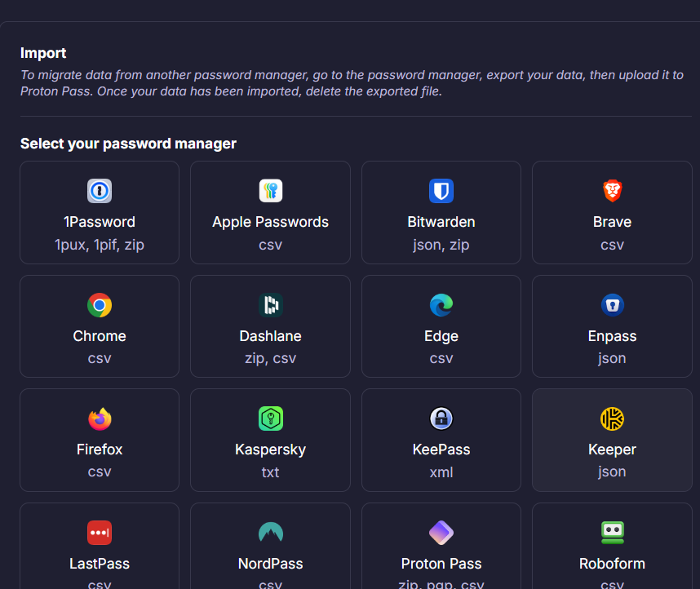Pick the Proton Pass name label
Screen dimensions: 700x589
point(441,564)
